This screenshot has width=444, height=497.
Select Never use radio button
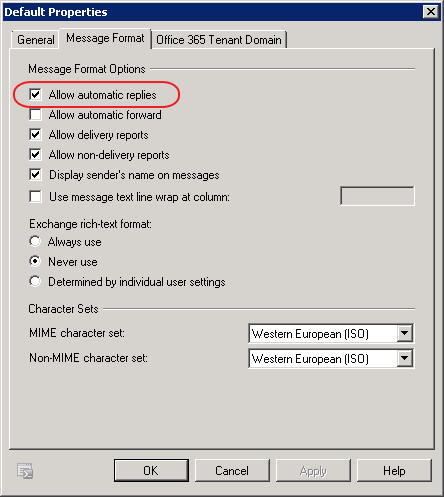coord(35,261)
